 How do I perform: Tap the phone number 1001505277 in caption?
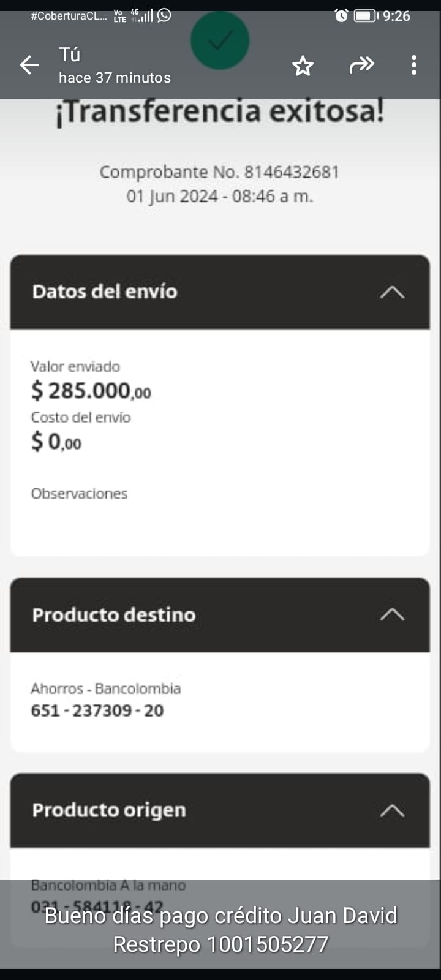click(268, 944)
